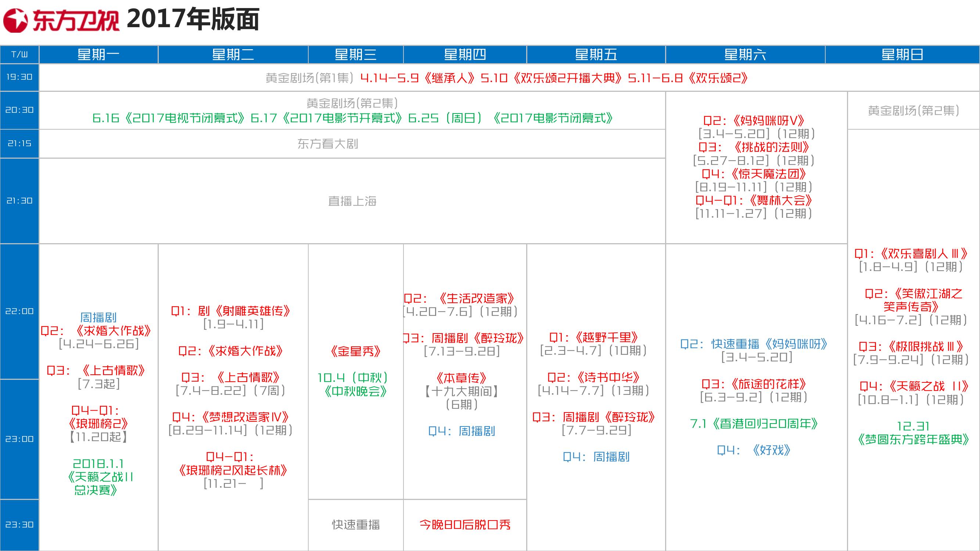Click Thursday Q3:周播剧《醉玲珑》 entry
Image resolution: width=980 pixels, height=551 pixels.
point(464,338)
